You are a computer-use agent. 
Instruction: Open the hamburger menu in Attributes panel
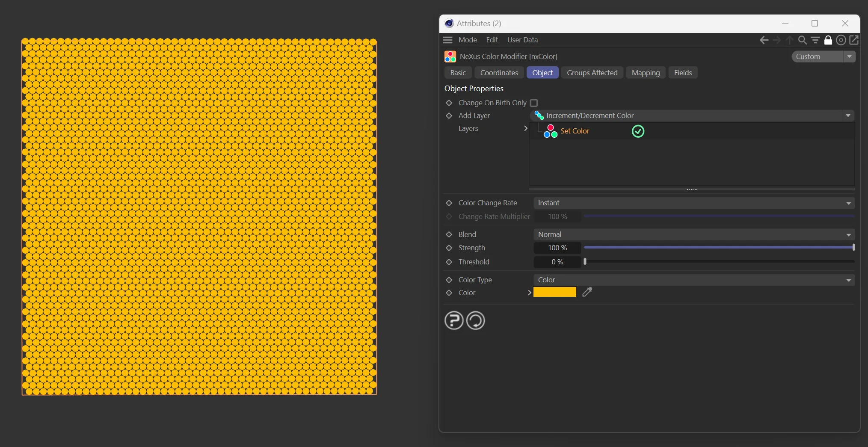click(447, 40)
